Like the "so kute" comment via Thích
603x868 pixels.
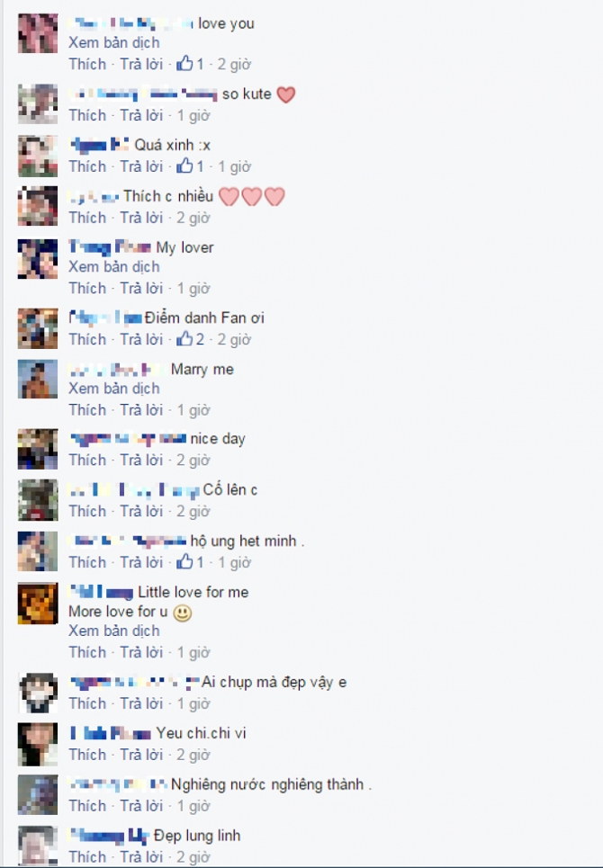(87, 115)
